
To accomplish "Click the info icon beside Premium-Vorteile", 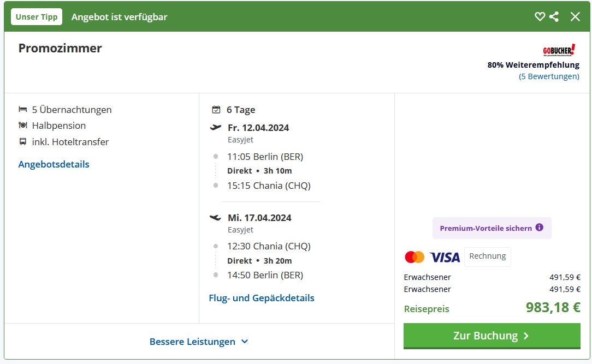I will click(540, 228).
